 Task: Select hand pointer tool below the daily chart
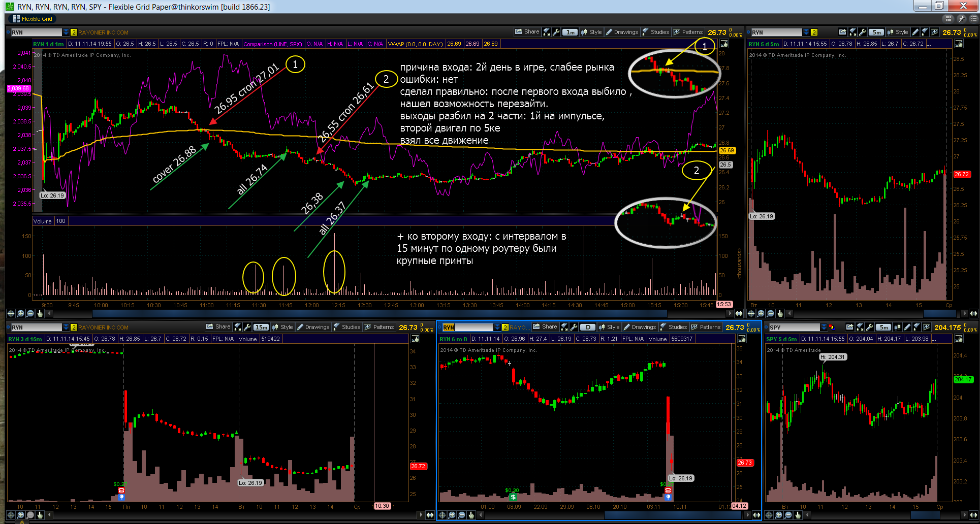coord(471,515)
